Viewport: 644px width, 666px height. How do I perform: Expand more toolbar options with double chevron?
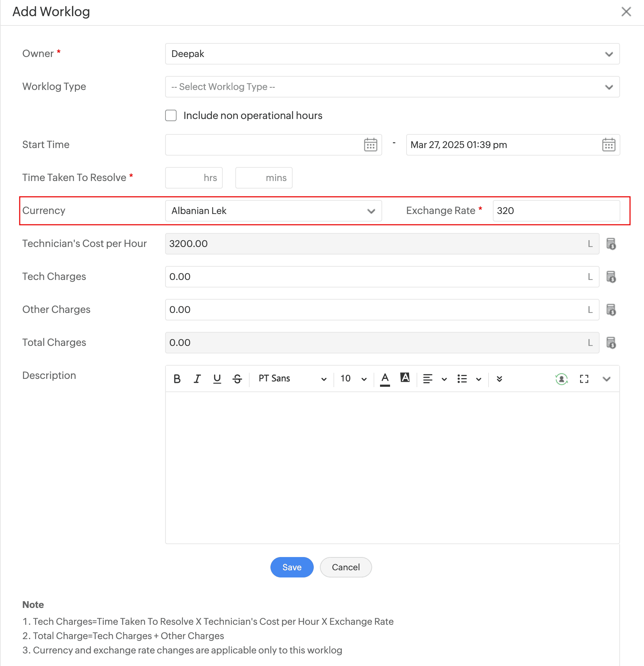click(x=499, y=379)
